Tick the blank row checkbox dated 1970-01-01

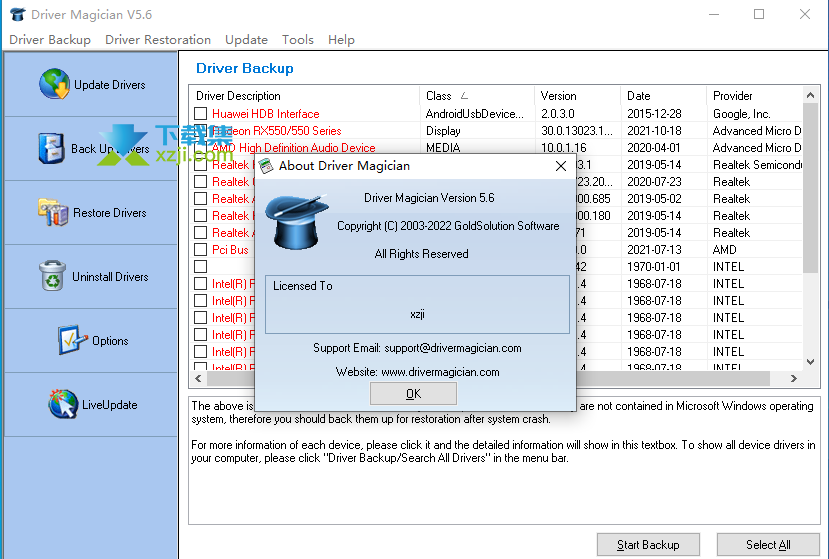(200, 267)
